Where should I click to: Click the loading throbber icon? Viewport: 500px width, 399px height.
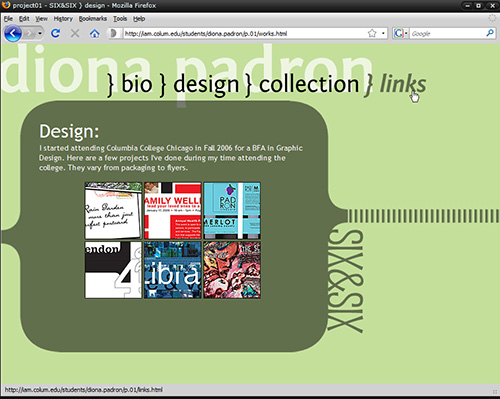click(x=492, y=18)
